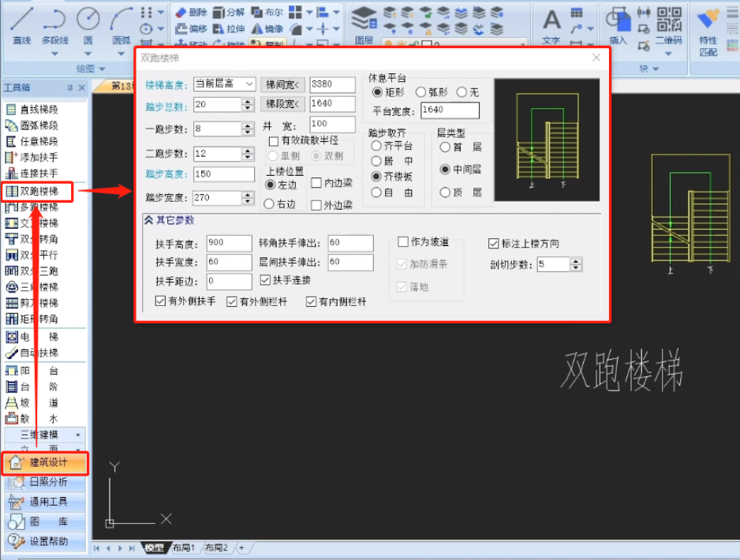Expand the 块 ribbon panel
The height and width of the screenshot is (560, 740).
(x=649, y=69)
